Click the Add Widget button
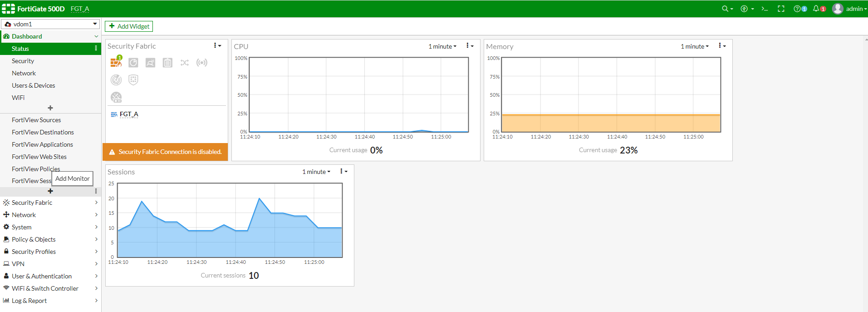Image resolution: width=868 pixels, height=312 pixels. pos(129,26)
